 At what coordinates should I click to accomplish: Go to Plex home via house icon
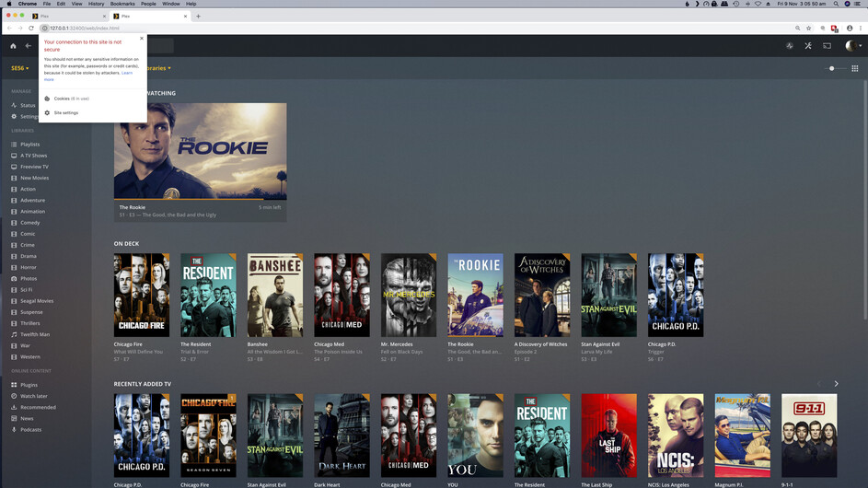13,46
